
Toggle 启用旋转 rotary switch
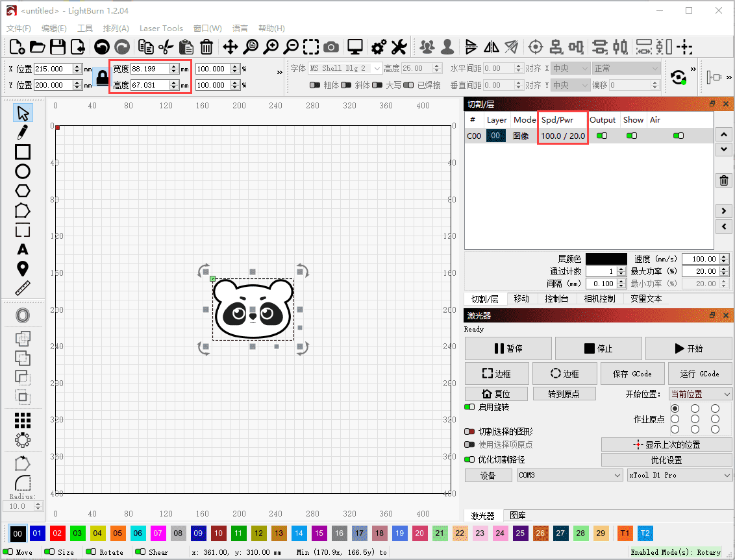point(469,408)
